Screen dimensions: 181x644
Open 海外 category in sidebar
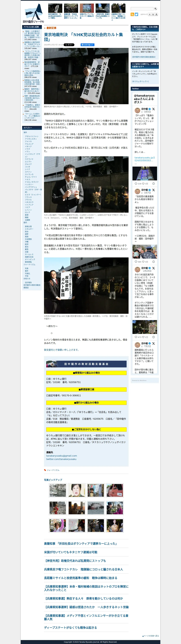click(25, 133)
